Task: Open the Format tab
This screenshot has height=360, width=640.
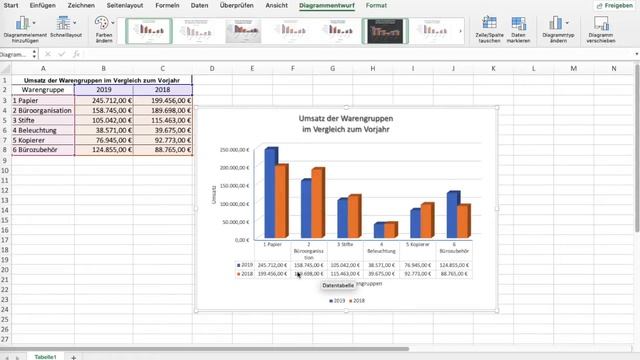Action: (376, 6)
